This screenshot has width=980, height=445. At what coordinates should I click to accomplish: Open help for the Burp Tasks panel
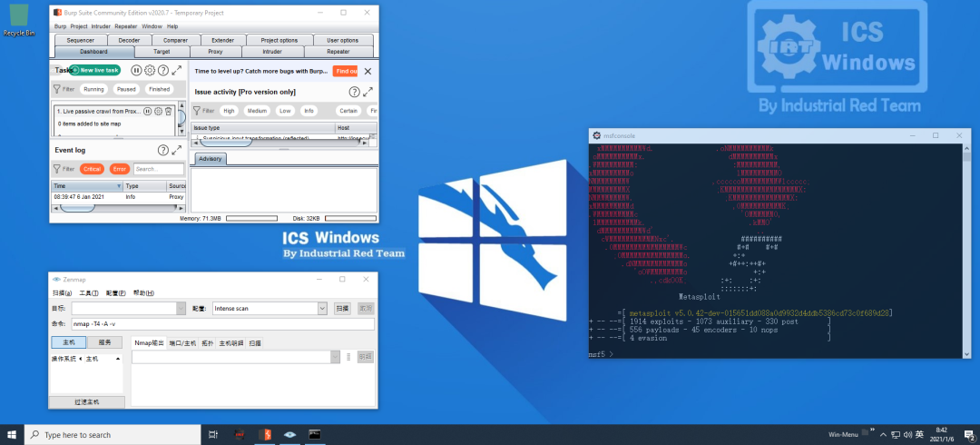pos(163,70)
